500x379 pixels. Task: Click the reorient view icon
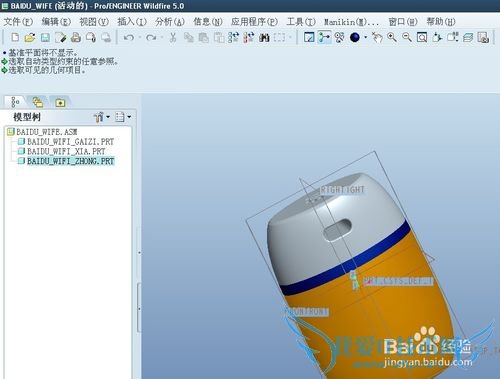[437, 37]
